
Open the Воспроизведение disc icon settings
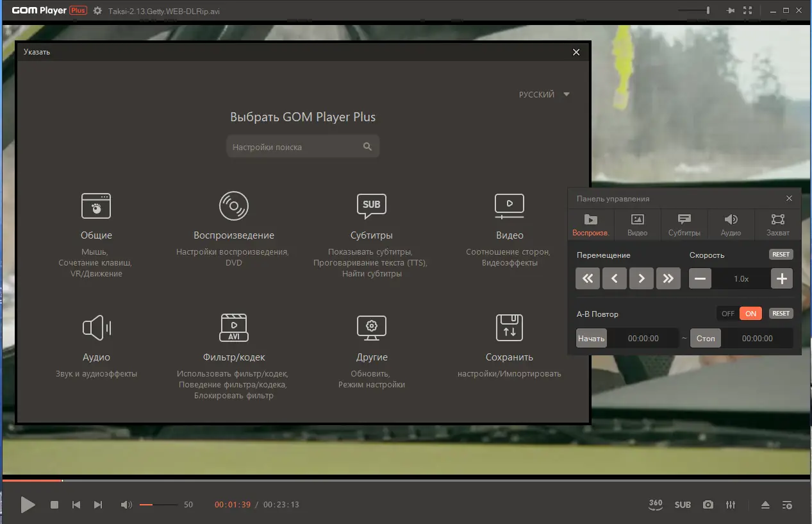pyautogui.click(x=234, y=206)
